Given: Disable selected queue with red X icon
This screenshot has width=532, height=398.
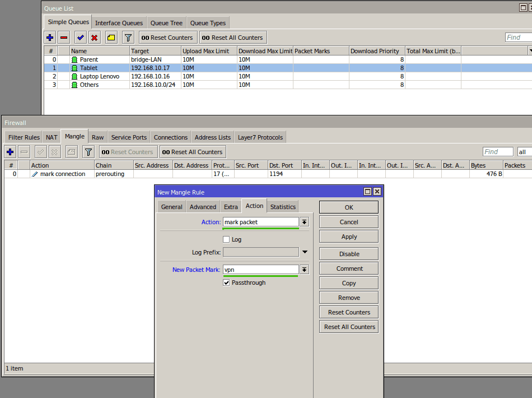Looking at the screenshot, I should pos(94,38).
